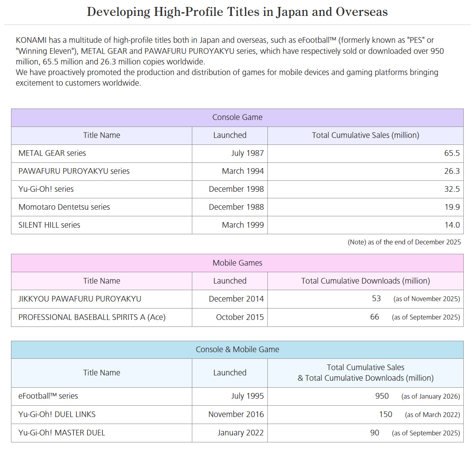Select the 90 cumulative value

tap(375, 433)
